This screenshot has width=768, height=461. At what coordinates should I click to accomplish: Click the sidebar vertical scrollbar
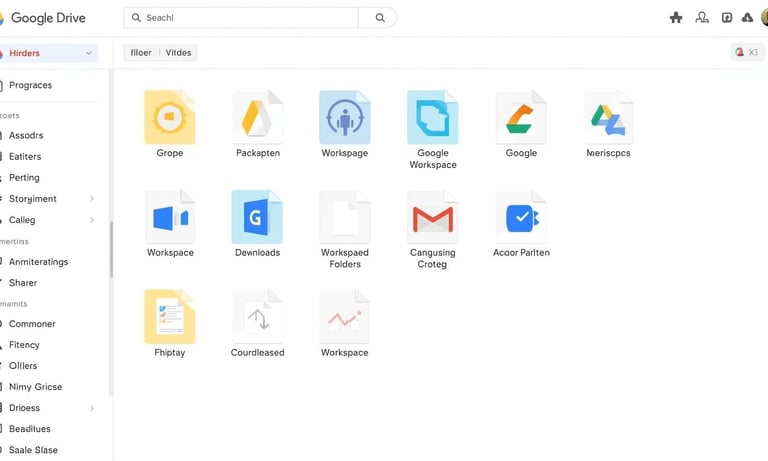point(111,250)
